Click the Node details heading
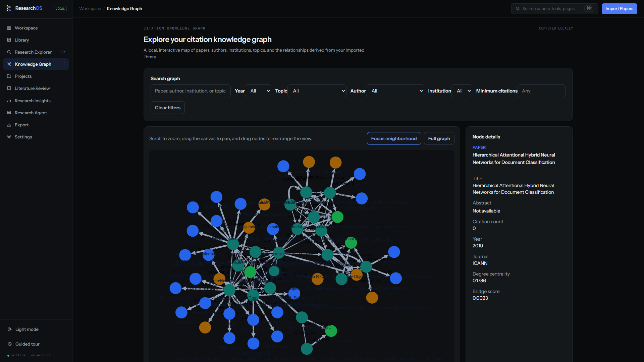644x362 pixels. pyautogui.click(x=486, y=137)
